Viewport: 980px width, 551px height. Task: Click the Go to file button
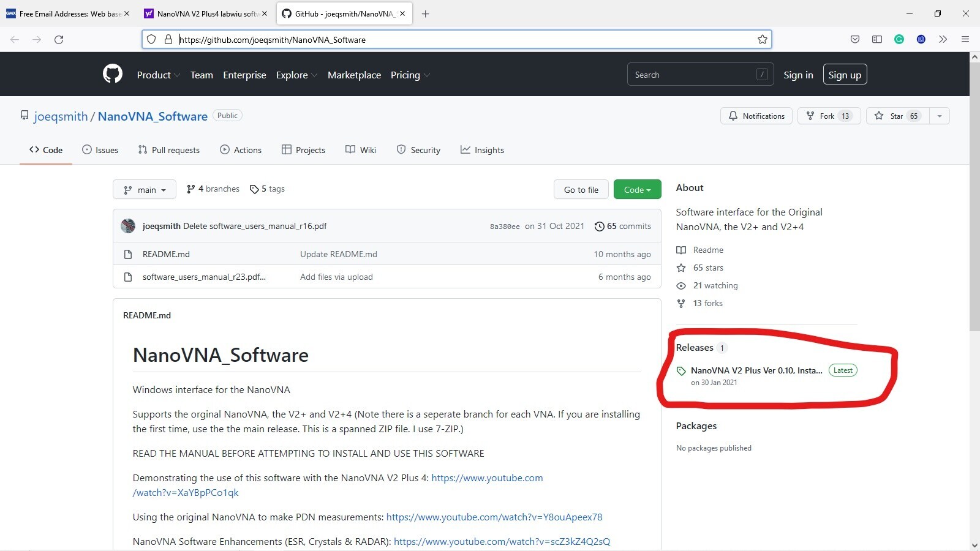581,190
